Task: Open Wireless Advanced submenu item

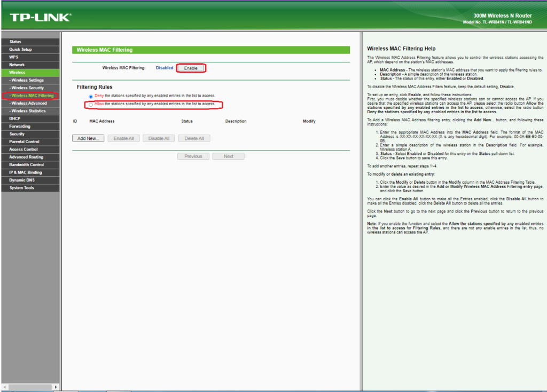Action: pos(30,103)
